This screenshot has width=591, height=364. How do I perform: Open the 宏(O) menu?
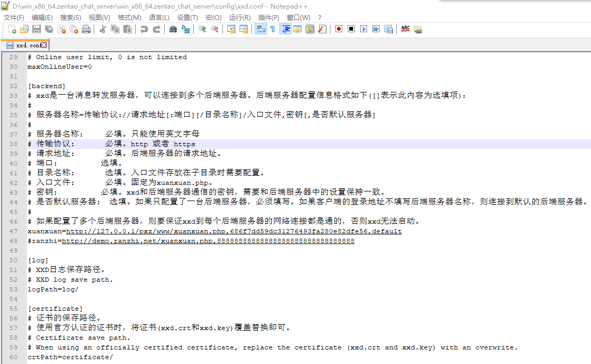click(213, 18)
